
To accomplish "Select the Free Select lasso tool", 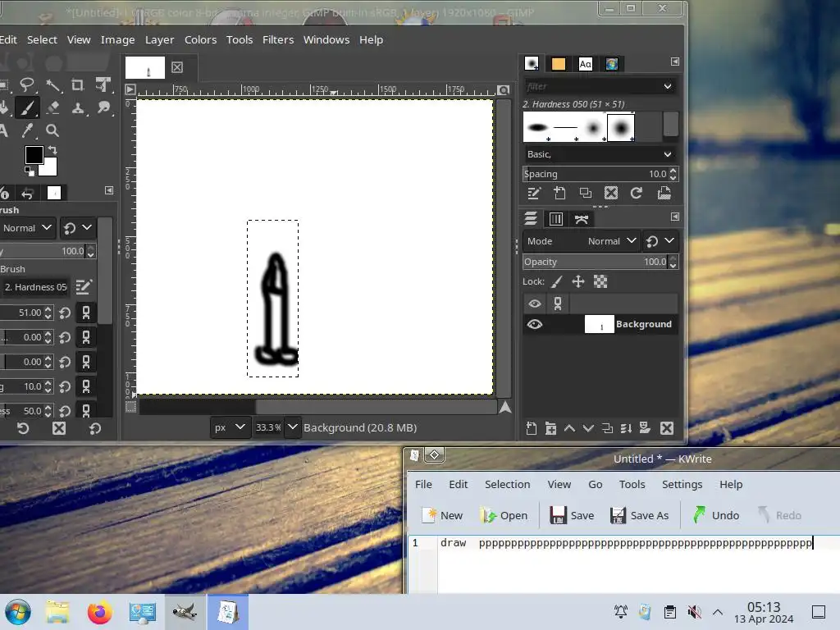I will tap(27, 84).
